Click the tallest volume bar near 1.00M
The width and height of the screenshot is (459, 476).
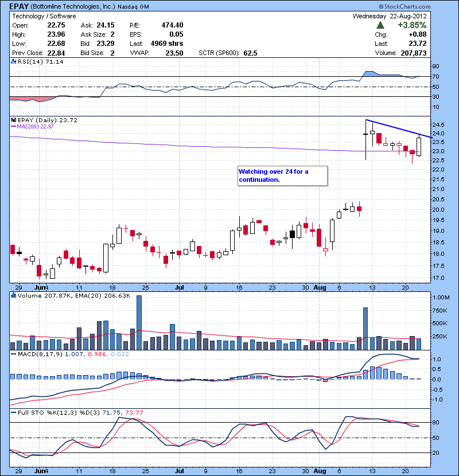click(139, 323)
